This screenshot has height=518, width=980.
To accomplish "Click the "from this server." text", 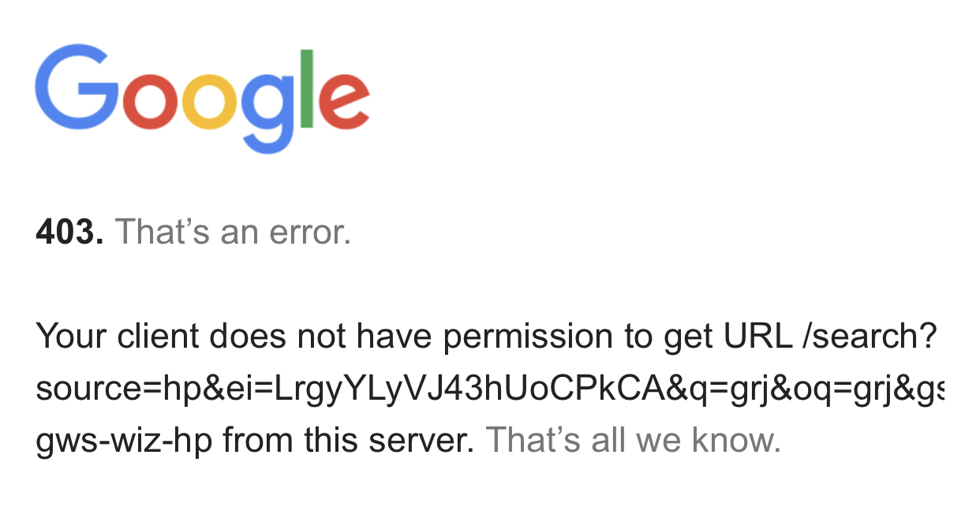I will pos(348,441).
